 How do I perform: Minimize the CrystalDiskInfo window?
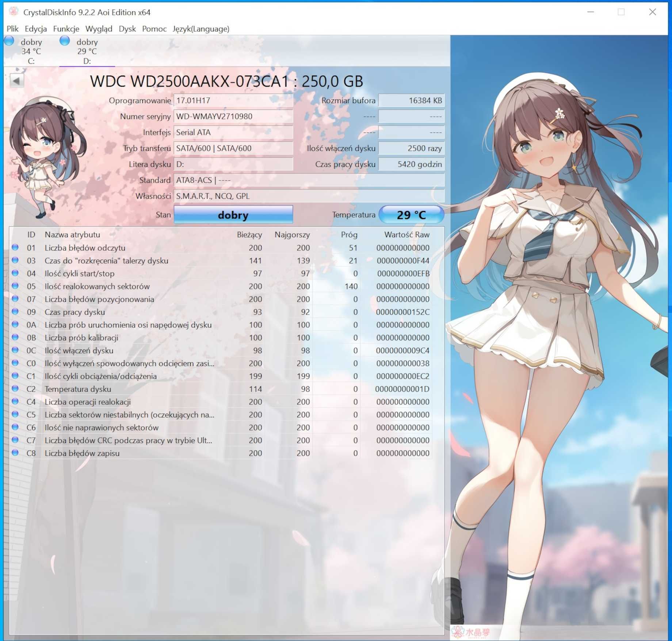click(x=591, y=12)
